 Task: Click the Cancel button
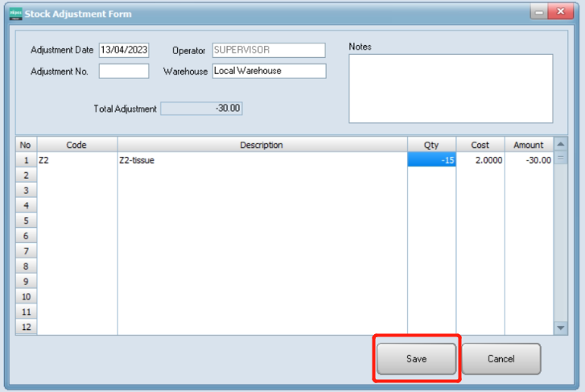point(501,358)
